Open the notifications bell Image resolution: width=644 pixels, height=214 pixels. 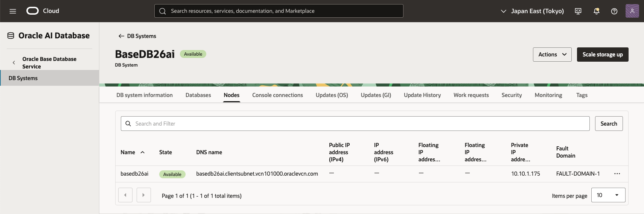pos(596,11)
